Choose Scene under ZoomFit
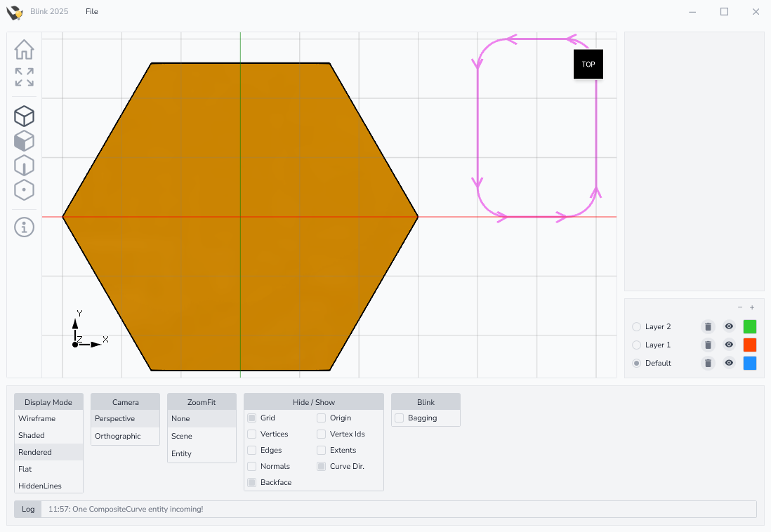 point(182,436)
